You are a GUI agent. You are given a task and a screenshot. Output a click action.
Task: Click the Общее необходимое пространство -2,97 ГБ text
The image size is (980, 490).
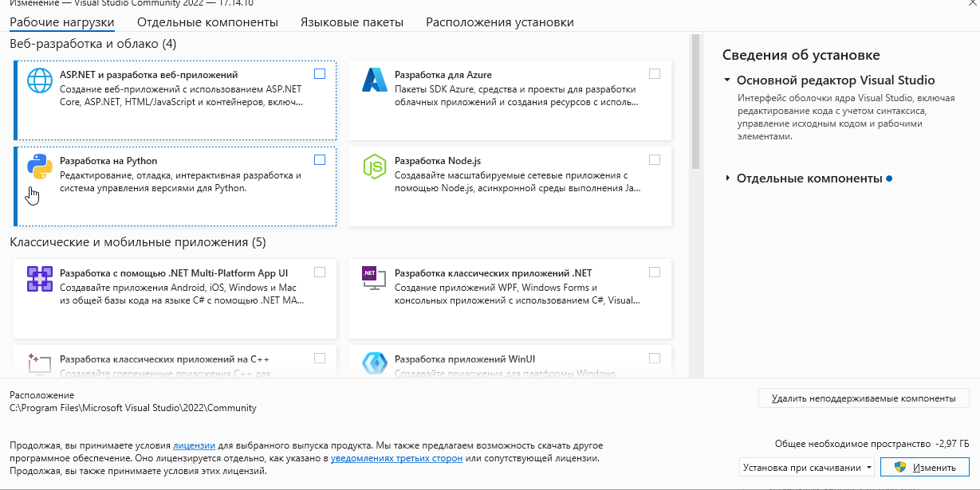[x=872, y=444]
